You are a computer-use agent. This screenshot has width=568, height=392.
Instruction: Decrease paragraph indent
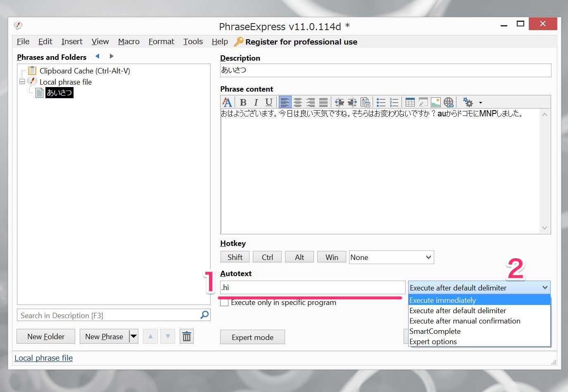point(340,102)
